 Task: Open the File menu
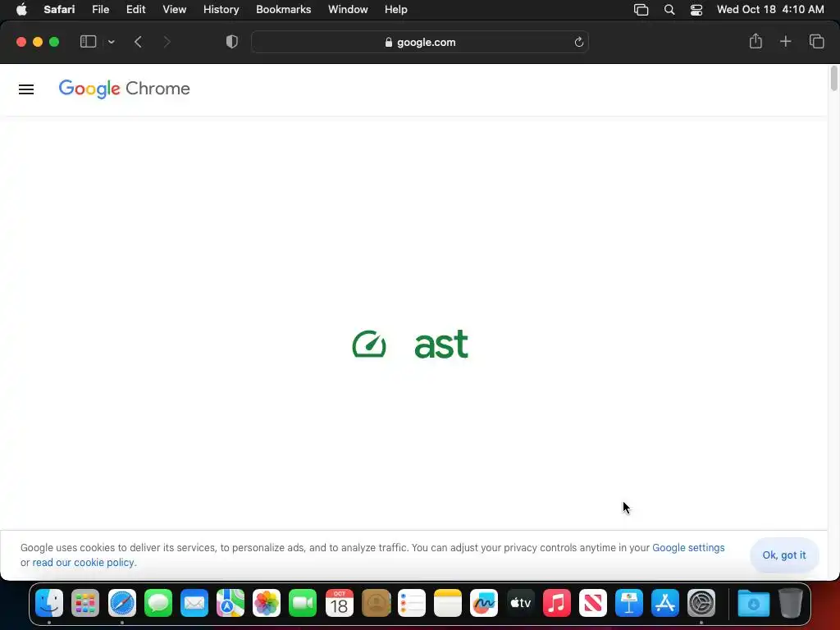pyautogui.click(x=100, y=10)
